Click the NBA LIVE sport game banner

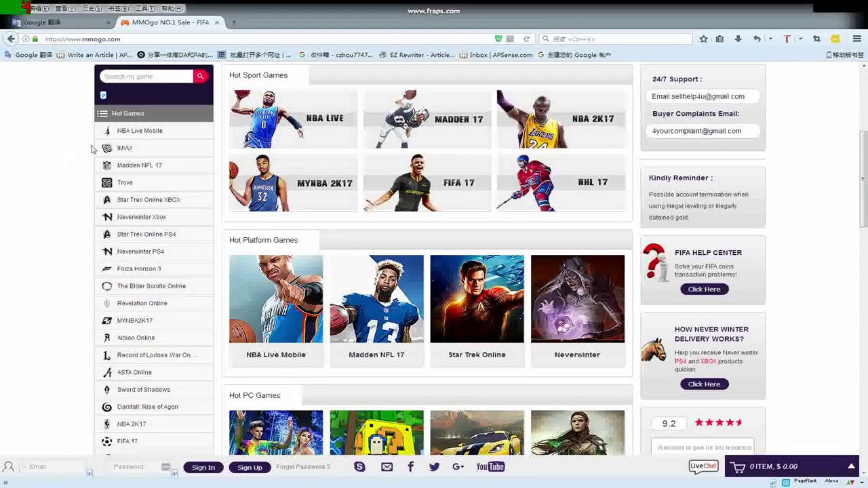click(x=293, y=119)
